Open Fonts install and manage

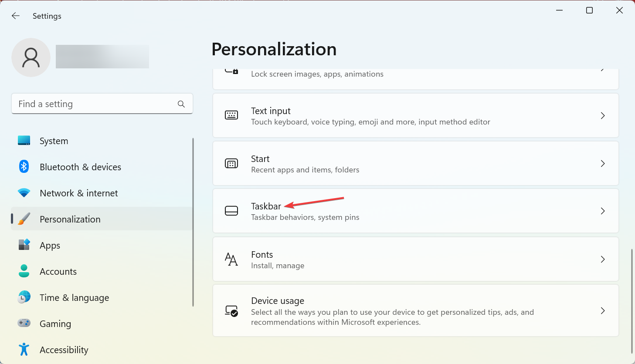tap(416, 260)
